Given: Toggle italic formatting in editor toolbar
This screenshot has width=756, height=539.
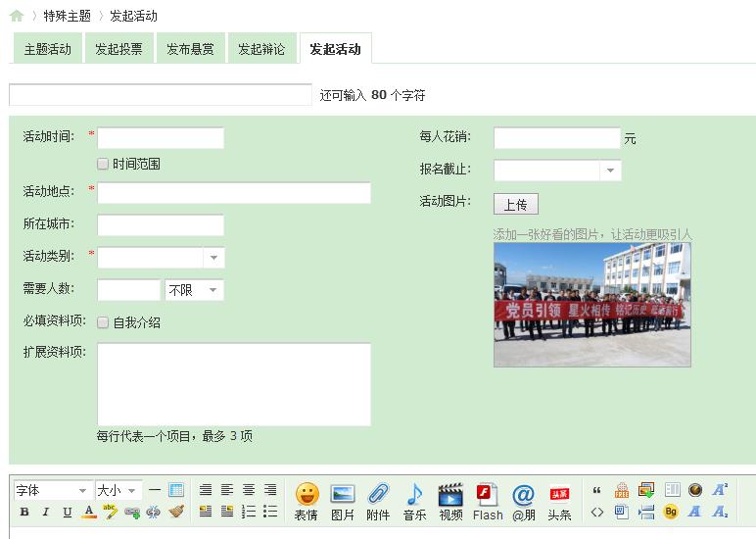Looking at the screenshot, I should (46, 512).
